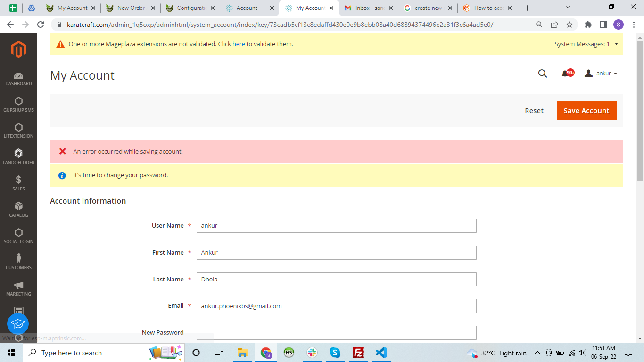This screenshot has width=644, height=362.
Task: Open the Customers sidebar menu
Action: point(18,262)
